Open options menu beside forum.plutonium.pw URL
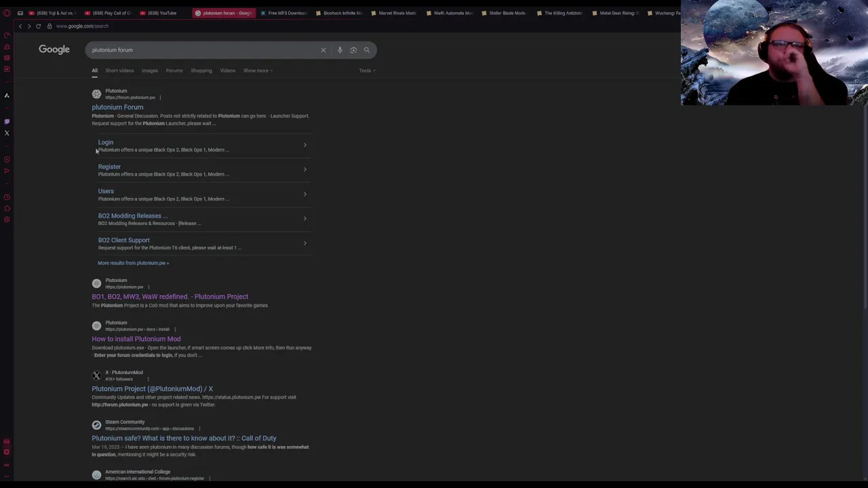 (160, 98)
